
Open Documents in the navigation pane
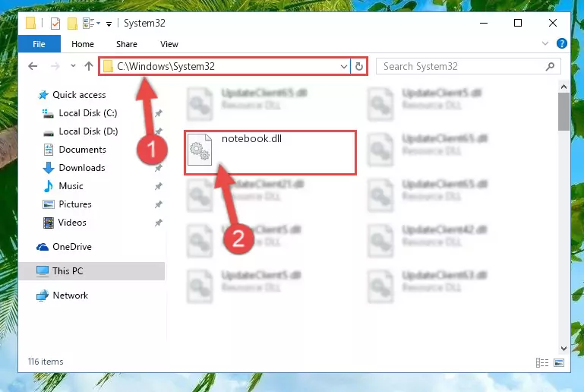[x=82, y=150]
